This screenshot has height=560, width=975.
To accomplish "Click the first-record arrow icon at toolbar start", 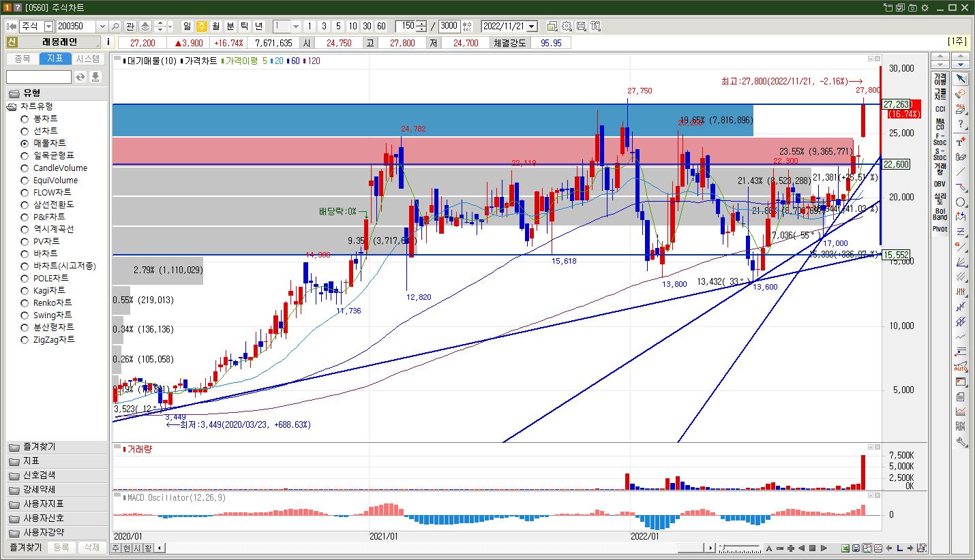I will coord(12,26).
